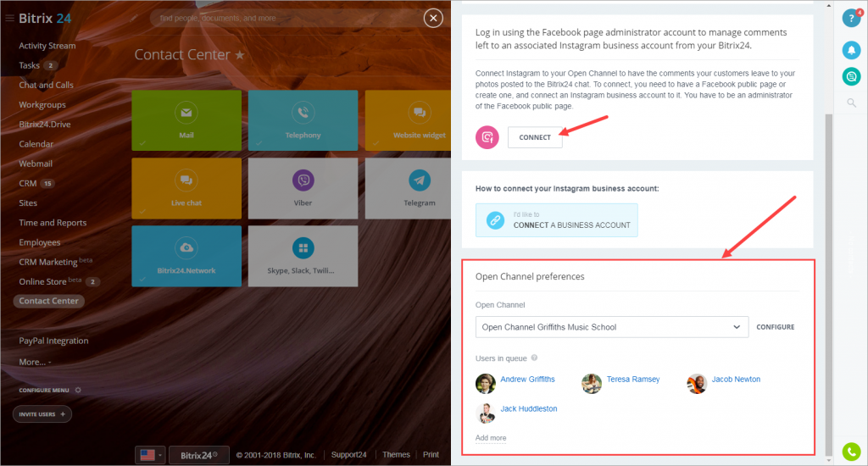Screen dimensions: 868x466
Task: Click the blue link chain icon
Action: tap(495, 220)
